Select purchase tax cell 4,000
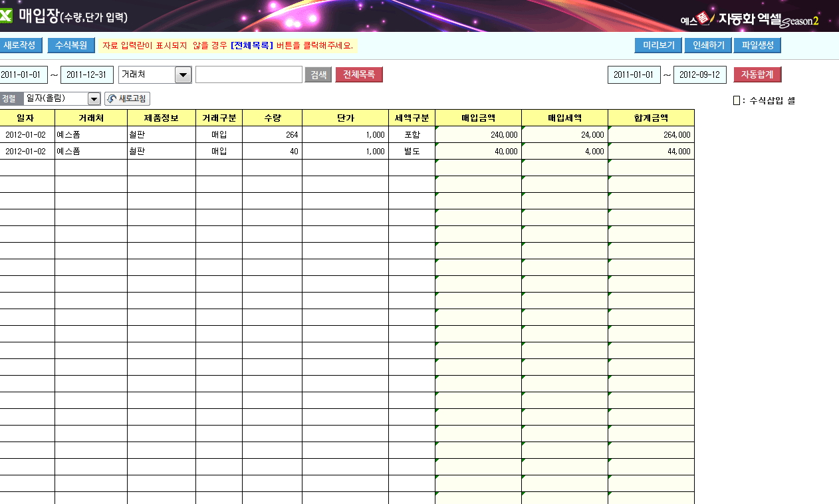This screenshot has width=839, height=504. (564, 151)
